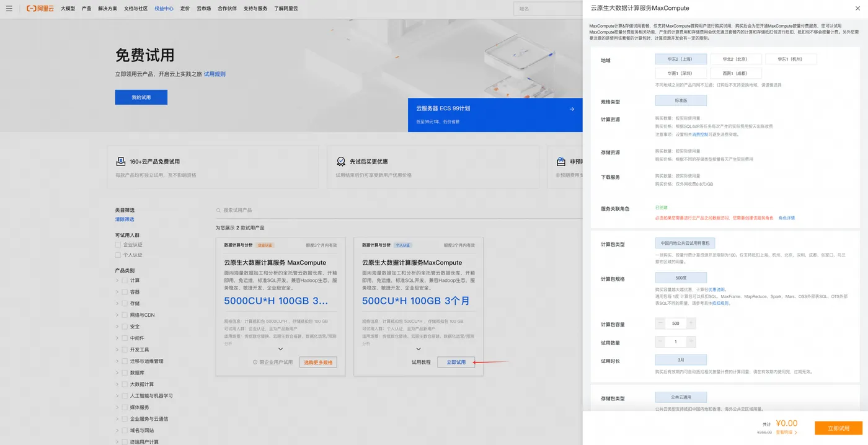This screenshot has width=868, height=445.
Task: Select region 华南1(深圳)
Action: [680, 73]
